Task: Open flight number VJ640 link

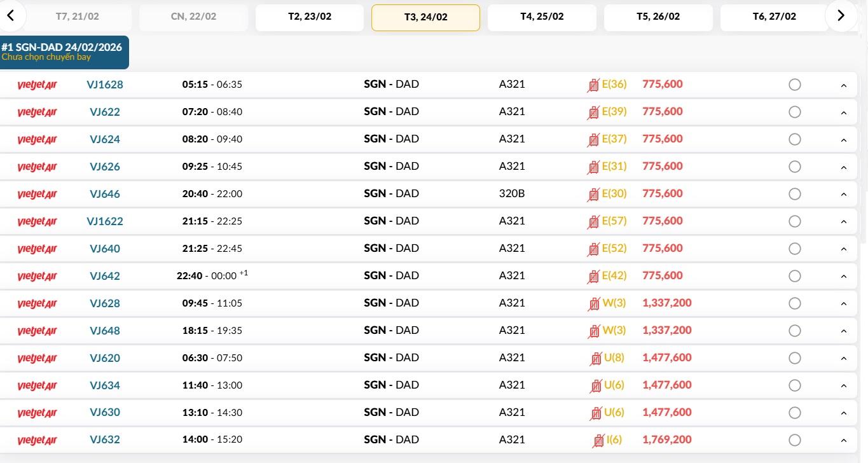Action: coord(105,249)
